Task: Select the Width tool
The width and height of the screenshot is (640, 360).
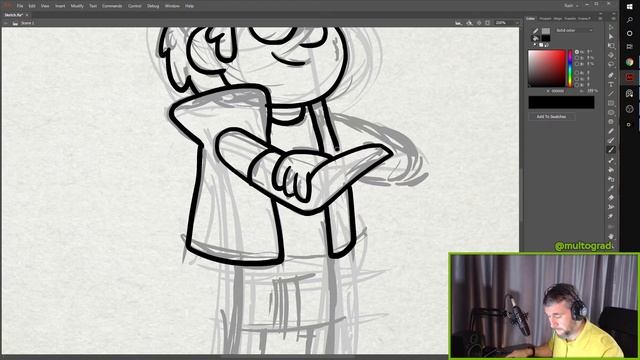Action: point(611,207)
